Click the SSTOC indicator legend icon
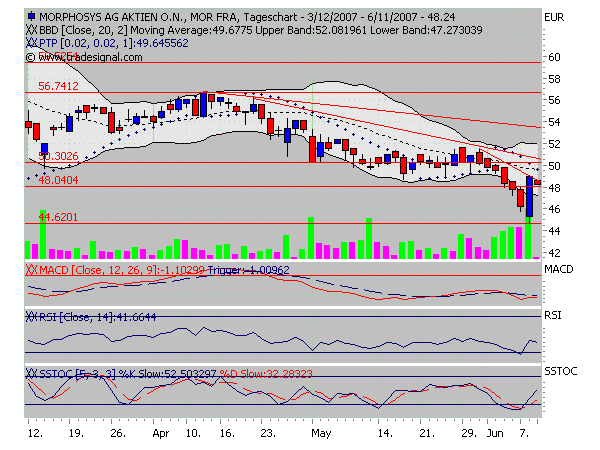Image resolution: width=600 pixels, height=450 pixels. (x=31, y=373)
